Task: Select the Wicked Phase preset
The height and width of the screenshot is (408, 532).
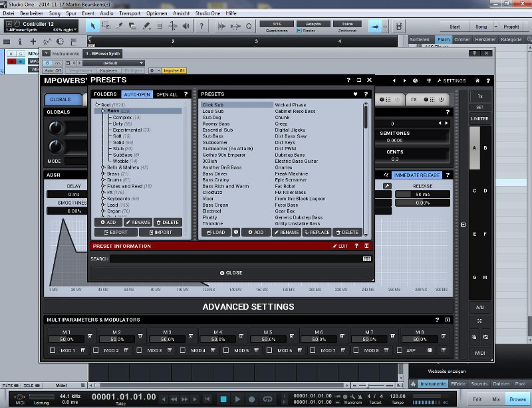Action: [291, 105]
